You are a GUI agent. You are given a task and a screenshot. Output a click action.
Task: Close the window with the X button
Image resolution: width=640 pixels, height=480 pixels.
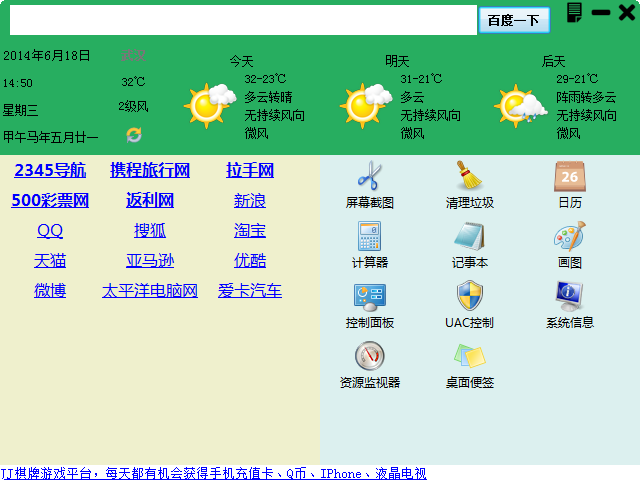pyautogui.click(x=627, y=12)
